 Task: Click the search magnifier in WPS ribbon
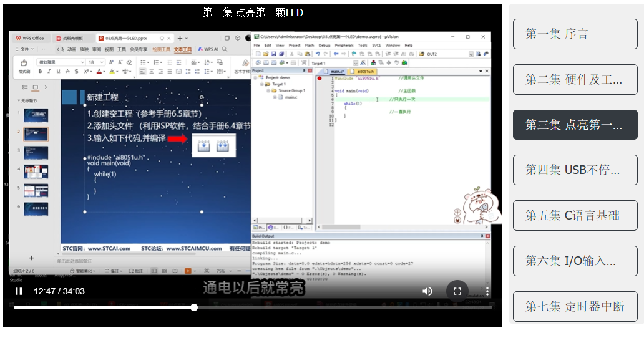pyautogui.click(x=225, y=49)
